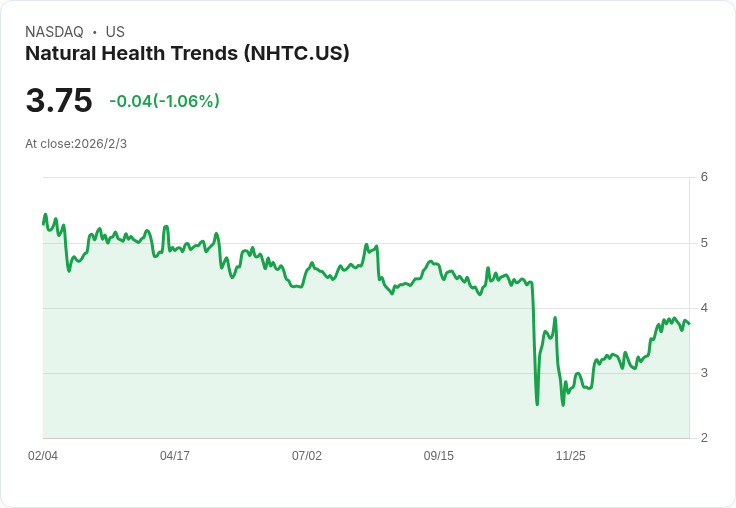Click the rightmost end of the price line
The image size is (736, 508).
click(689, 323)
